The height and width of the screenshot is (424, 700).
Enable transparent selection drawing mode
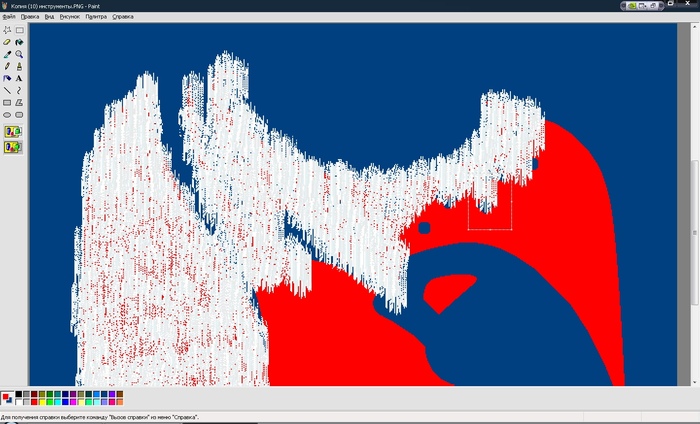click(13, 147)
